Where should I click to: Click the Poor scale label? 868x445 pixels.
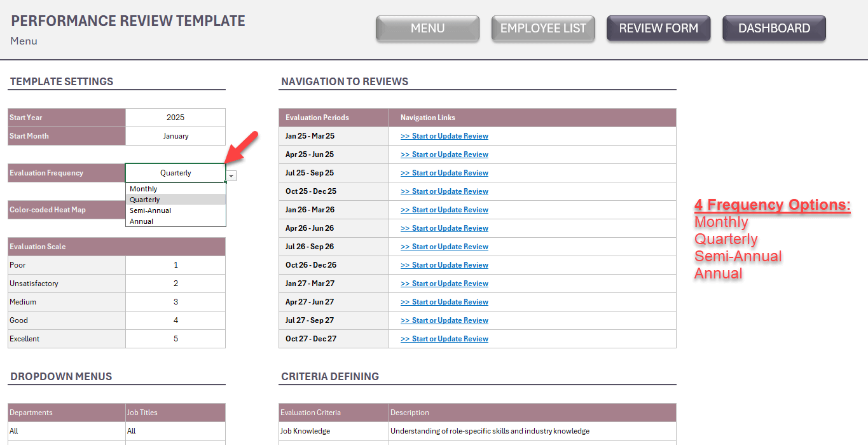(x=67, y=265)
